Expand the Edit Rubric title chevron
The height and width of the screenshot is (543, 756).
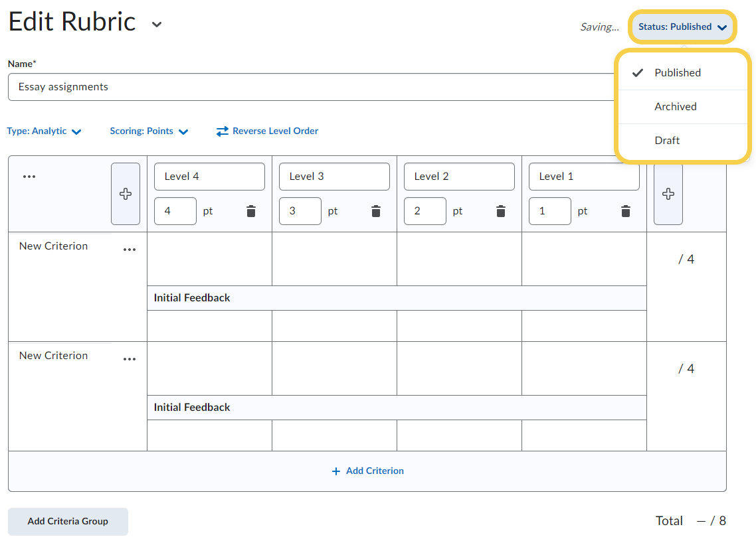157,25
